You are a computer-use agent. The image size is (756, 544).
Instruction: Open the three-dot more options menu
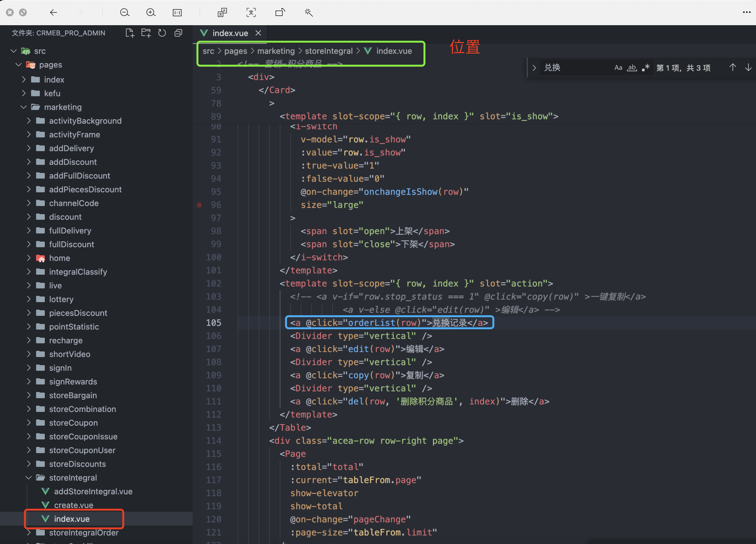pyautogui.click(x=746, y=12)
